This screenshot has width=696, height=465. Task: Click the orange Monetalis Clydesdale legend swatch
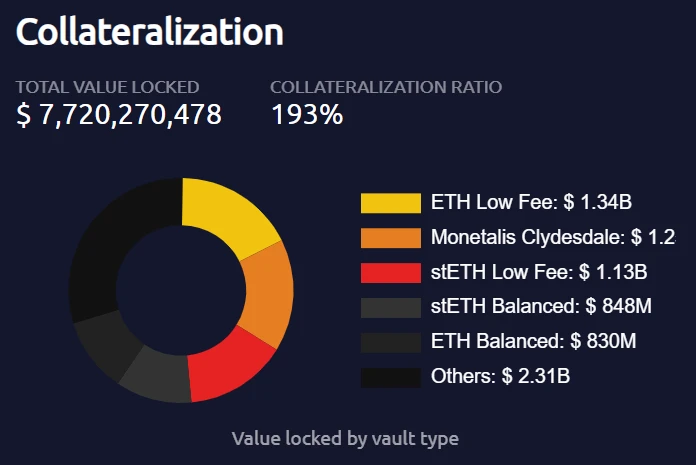click(391, 238)
